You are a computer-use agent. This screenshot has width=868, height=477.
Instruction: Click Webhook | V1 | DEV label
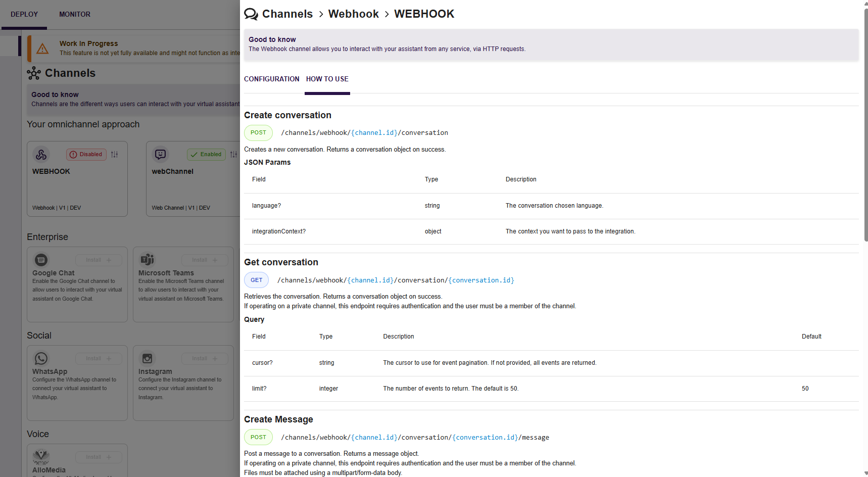point(57,208)
